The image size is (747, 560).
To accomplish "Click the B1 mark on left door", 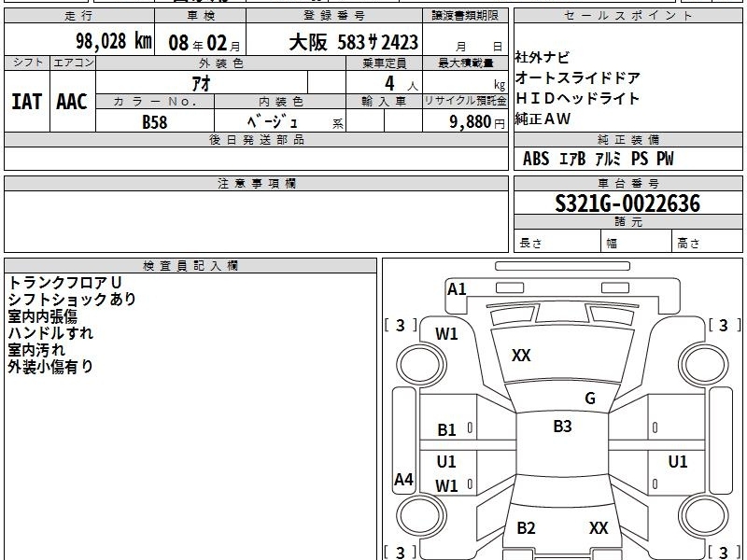I will point(446,430).
